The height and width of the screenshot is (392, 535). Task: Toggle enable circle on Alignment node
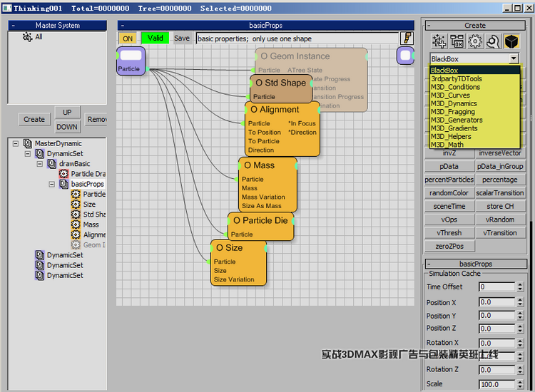coord(254,110)
